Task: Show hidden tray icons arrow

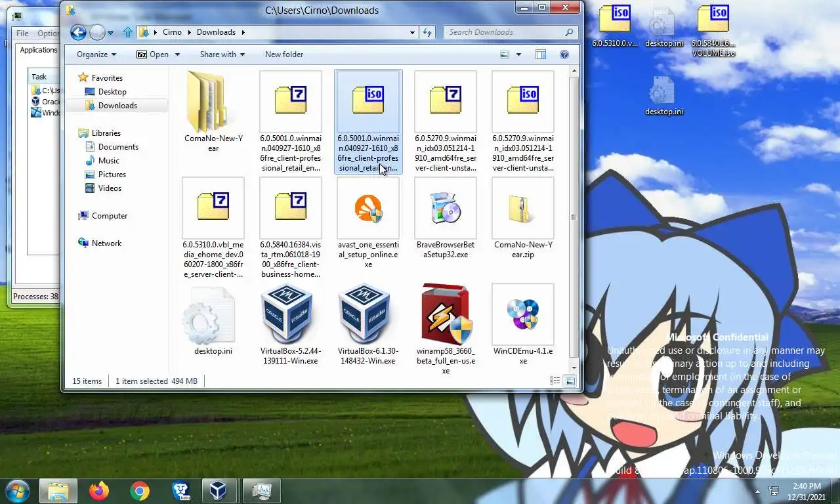Action: tap(758, 491)
